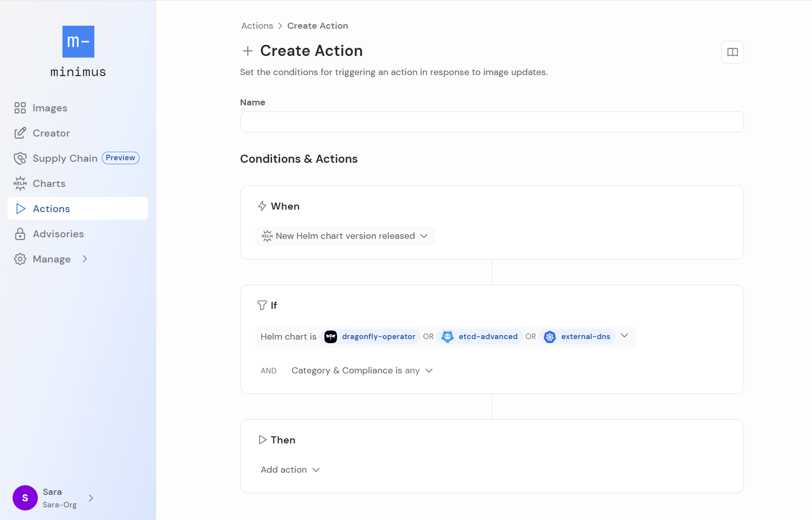Open the documentation book icon
This screenshot has height=520, width=812.
732,52
